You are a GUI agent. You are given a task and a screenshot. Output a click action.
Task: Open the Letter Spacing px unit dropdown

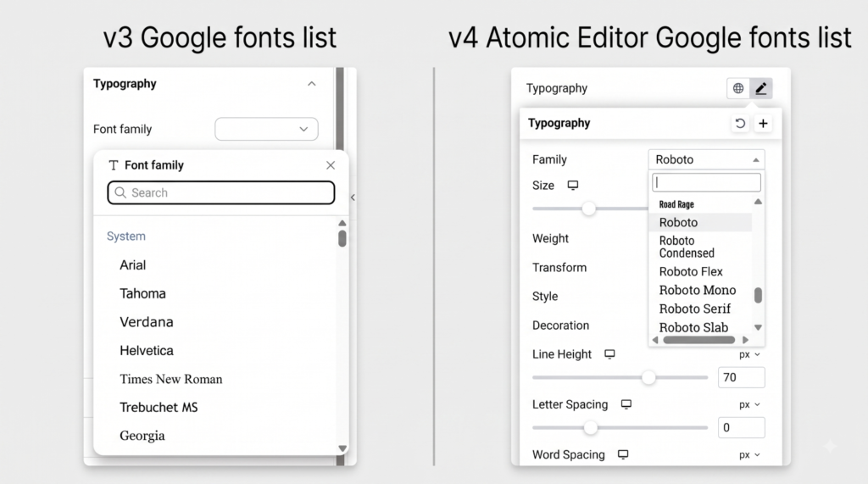[x=749, y=405]
